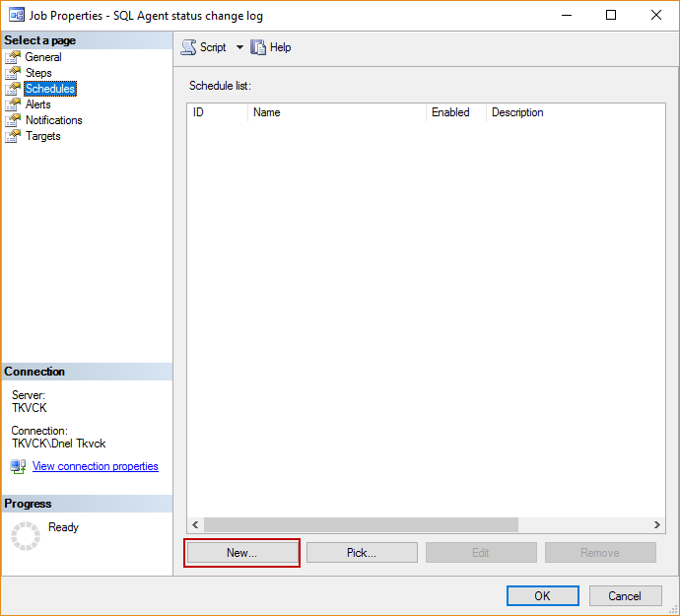Click the Script scroll icon
This screenshot has height=616, width=680.
point(188,47)
